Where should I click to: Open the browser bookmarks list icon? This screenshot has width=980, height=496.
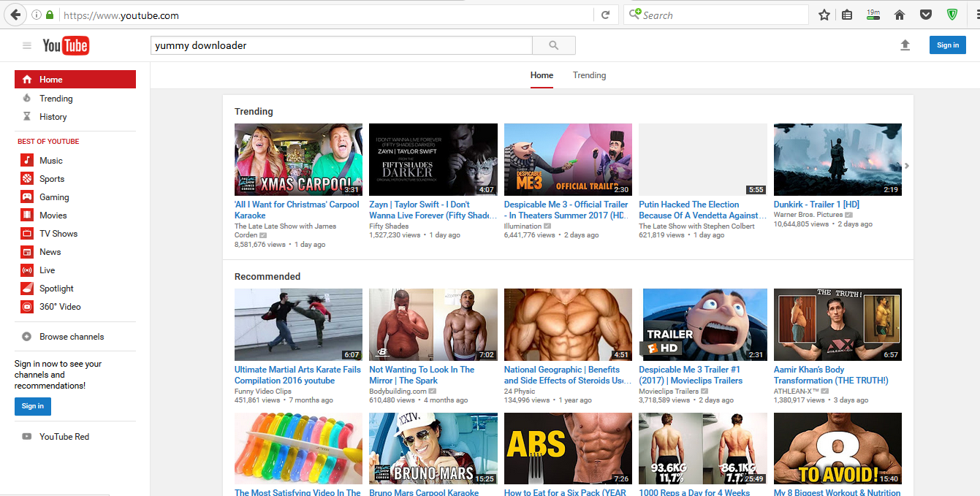pyautogui.click(x=847, y=15)
